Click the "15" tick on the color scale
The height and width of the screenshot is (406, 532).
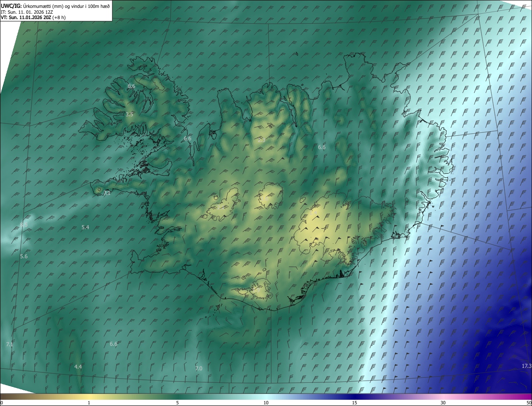pyautogui.click(x=355, y=403)
